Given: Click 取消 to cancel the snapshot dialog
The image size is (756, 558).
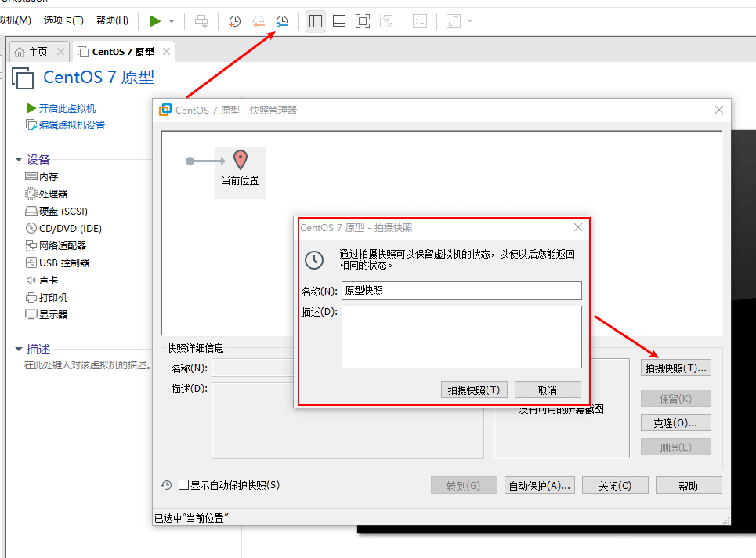Looking at the screenshot, I should pos(547,390).
